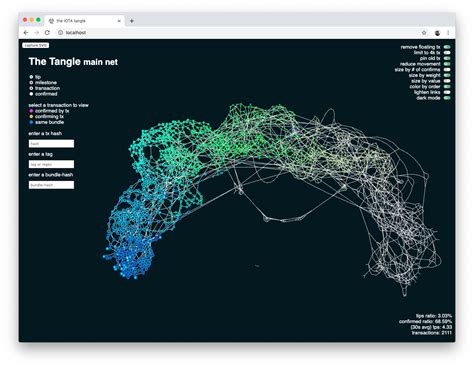The width and height of the screenshot is (474, 367).
Task: Click the transactions count statistic
Action: pos(432,333)
